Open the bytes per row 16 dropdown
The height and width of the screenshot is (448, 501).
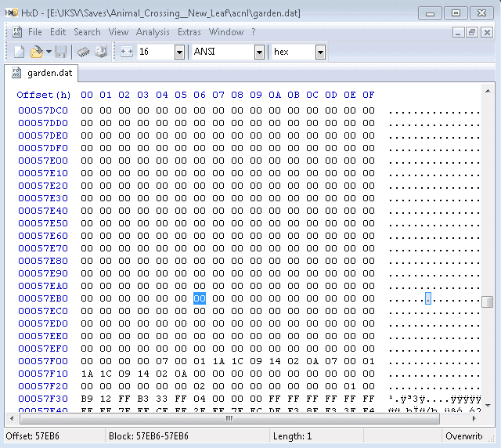[x=180, y=52]
